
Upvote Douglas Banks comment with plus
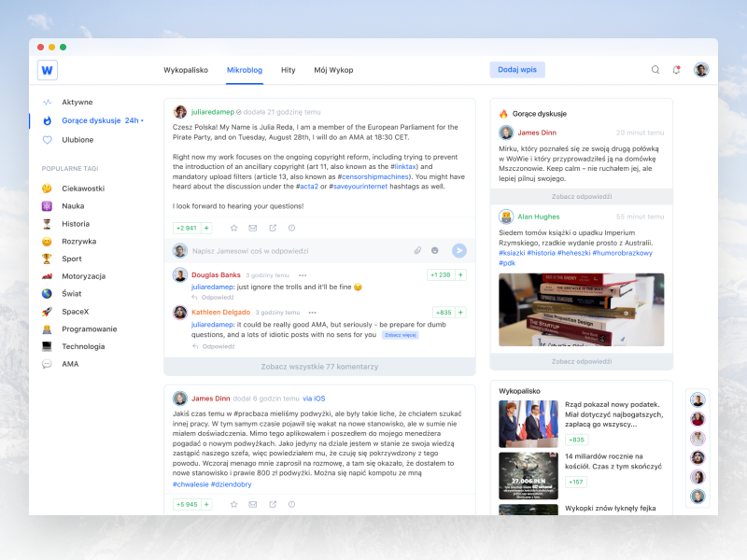point(460,274)
